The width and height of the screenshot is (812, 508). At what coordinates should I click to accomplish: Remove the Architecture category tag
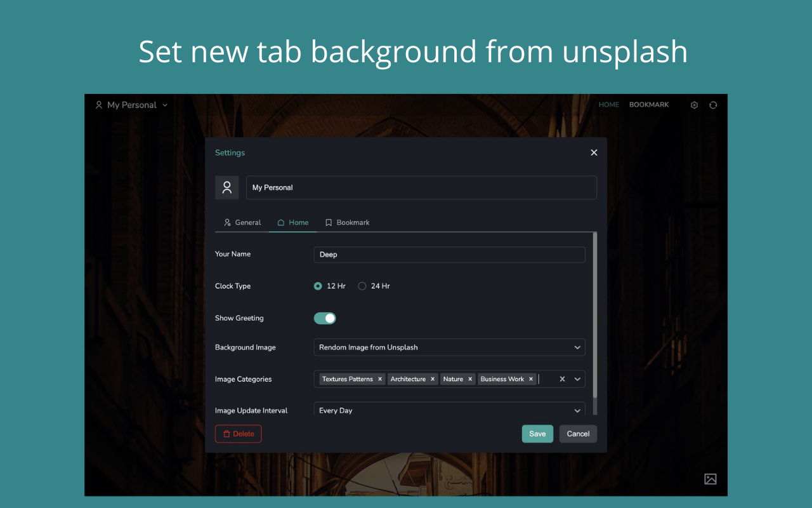[x=432, y=378]
